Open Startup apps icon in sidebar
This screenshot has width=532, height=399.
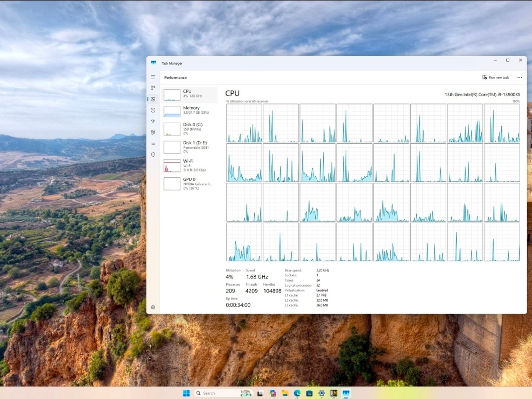(153, 121)
